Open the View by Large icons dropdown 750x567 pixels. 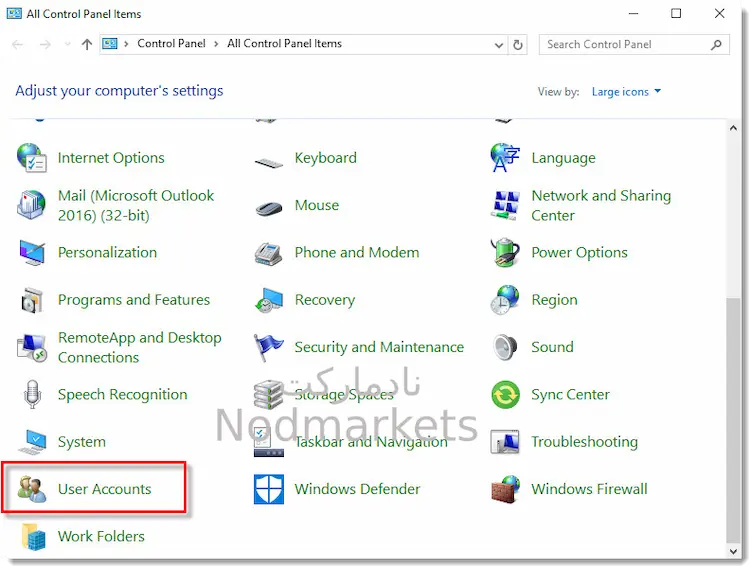tap(626, 91)
